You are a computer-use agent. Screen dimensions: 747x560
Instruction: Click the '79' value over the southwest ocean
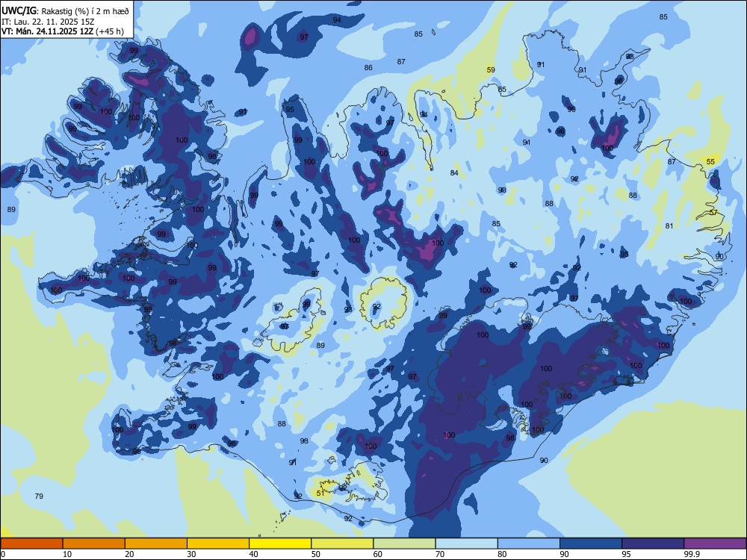(39, 496)
